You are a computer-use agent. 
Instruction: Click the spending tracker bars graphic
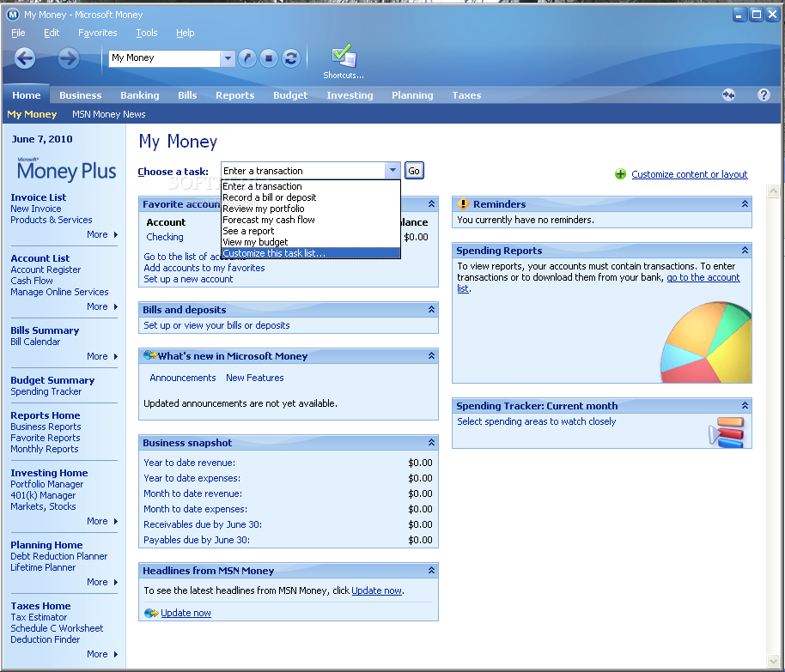point(727,433)
